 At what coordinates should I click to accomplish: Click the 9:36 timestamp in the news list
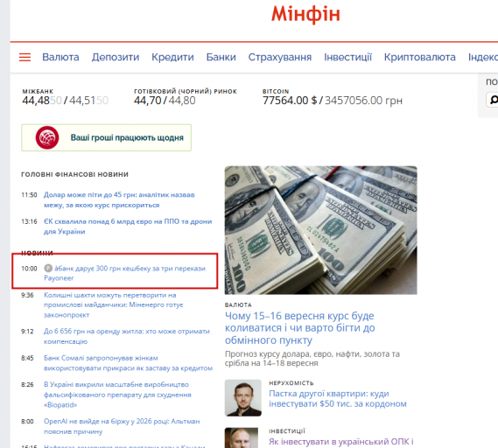point(27,295)
